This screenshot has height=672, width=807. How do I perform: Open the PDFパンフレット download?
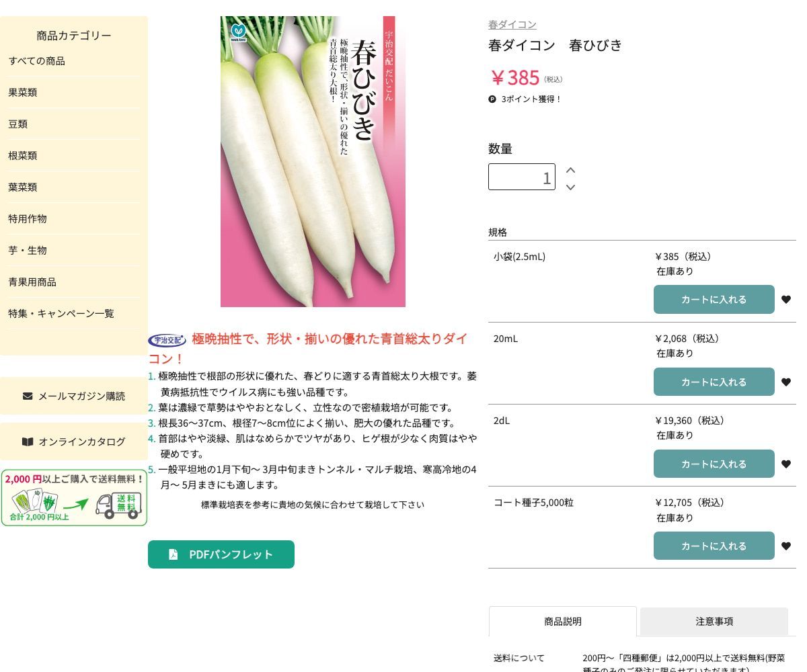[x=221, y=554]
